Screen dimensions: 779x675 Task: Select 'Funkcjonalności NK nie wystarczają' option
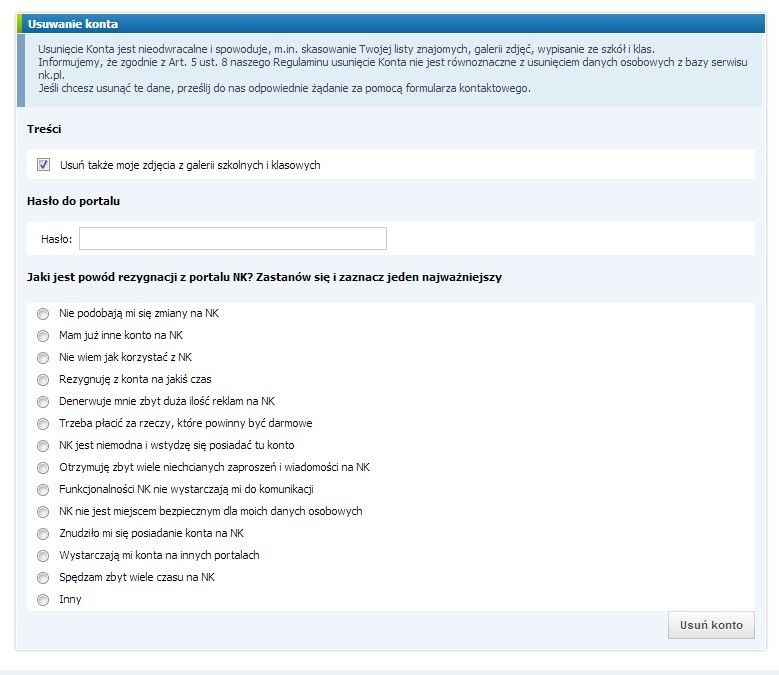[43, 490]
